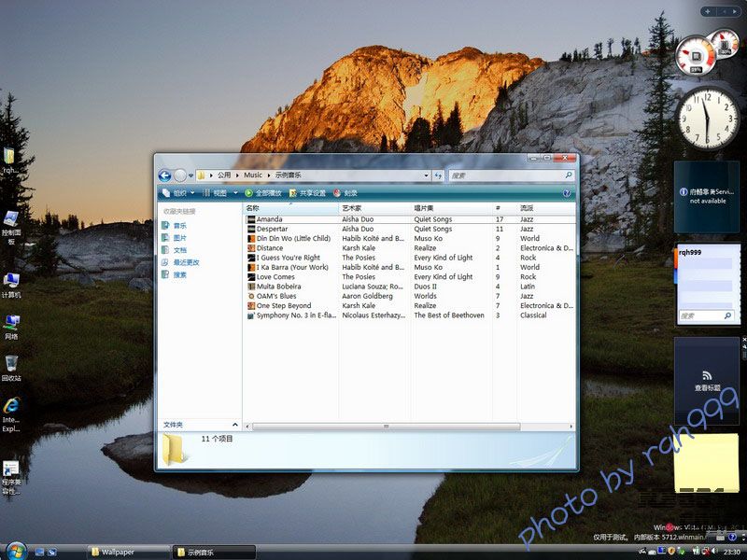This screenshot has height=560, width=747.
Task: Sort by the 艺术家 column header
Action: pyautogui.click(x=375, y=208)
